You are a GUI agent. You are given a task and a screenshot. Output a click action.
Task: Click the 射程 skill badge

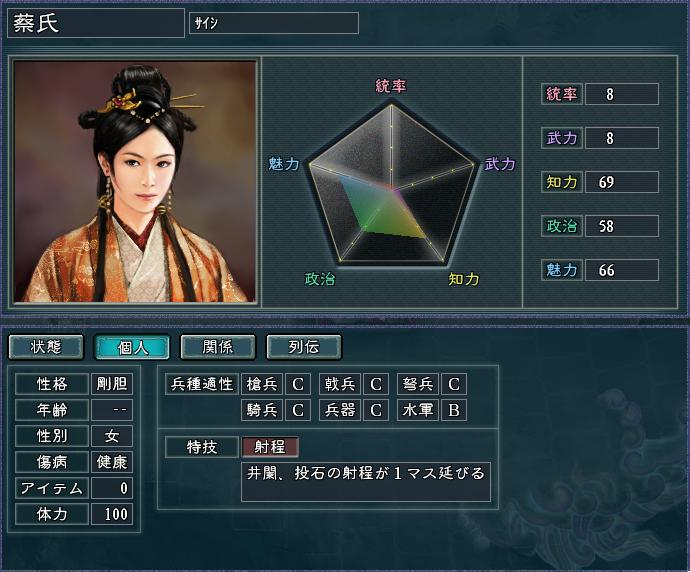[x=270, y=447]
